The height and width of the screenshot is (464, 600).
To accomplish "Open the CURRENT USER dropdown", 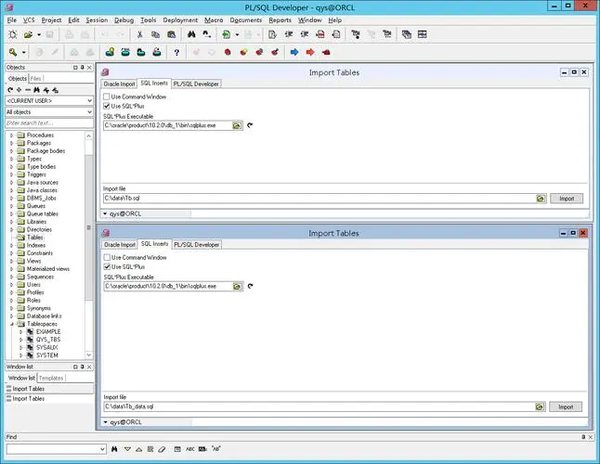I will [49, 101].
